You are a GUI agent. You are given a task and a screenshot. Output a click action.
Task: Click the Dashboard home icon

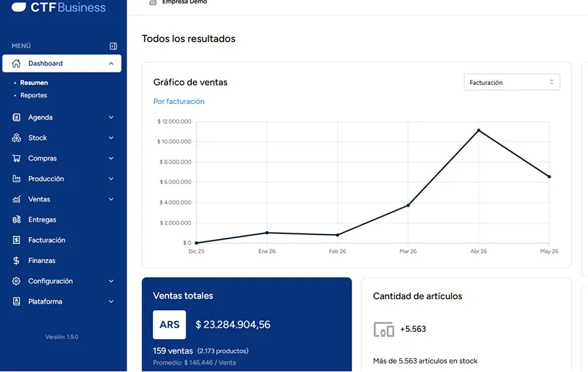[16, 63]
